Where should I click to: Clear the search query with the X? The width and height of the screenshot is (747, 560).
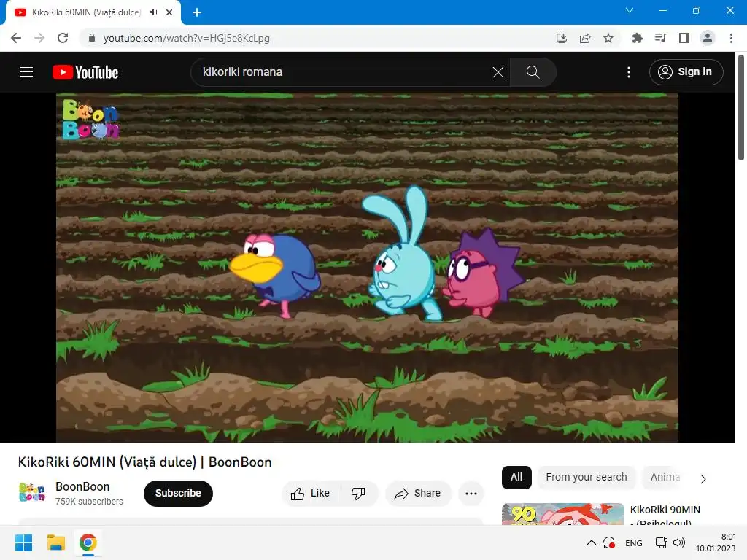(498, 72)
